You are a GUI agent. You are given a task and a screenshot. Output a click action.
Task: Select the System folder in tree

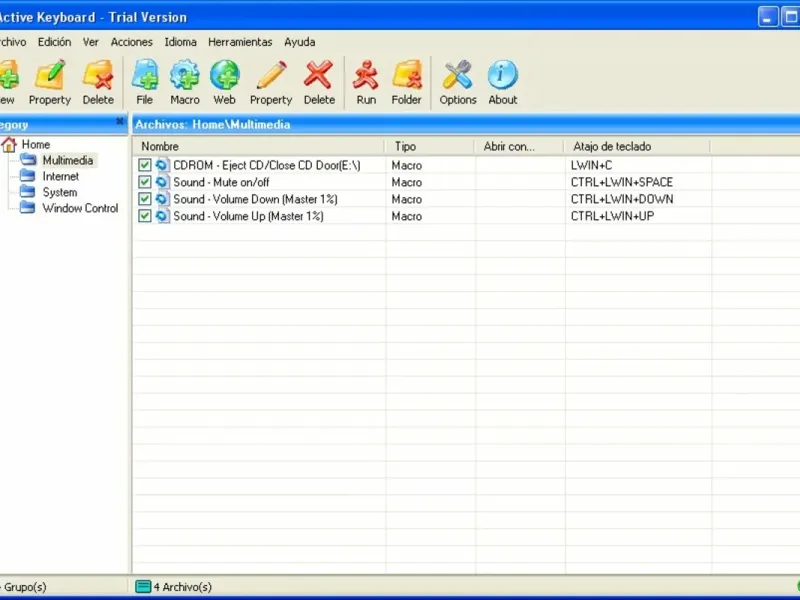point(60,192)
